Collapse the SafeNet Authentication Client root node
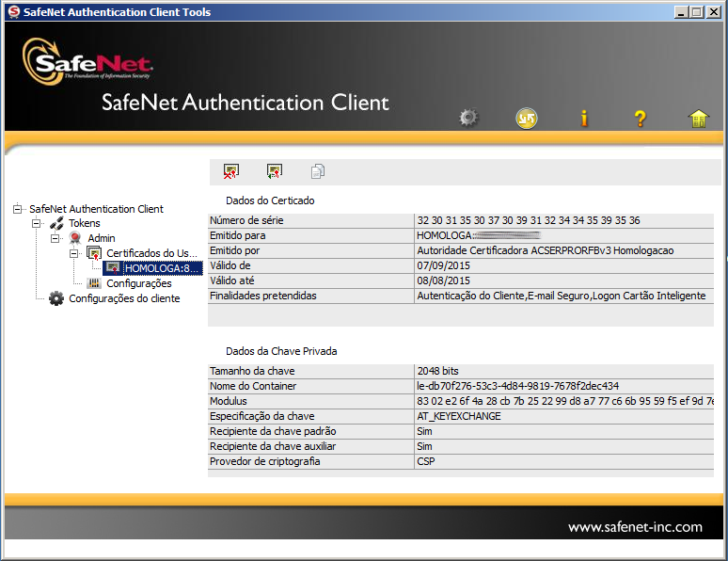728x561 pixels. click(17, 209)
